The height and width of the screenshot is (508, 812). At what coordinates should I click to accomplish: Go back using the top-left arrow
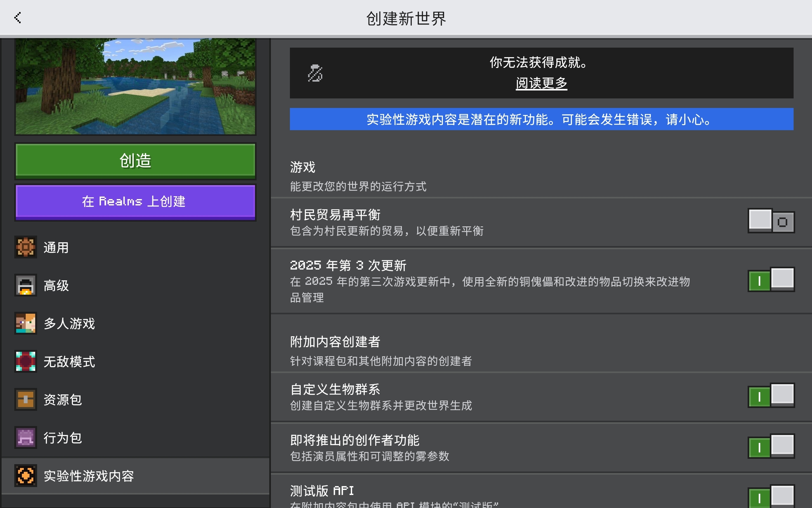point(17,17)
